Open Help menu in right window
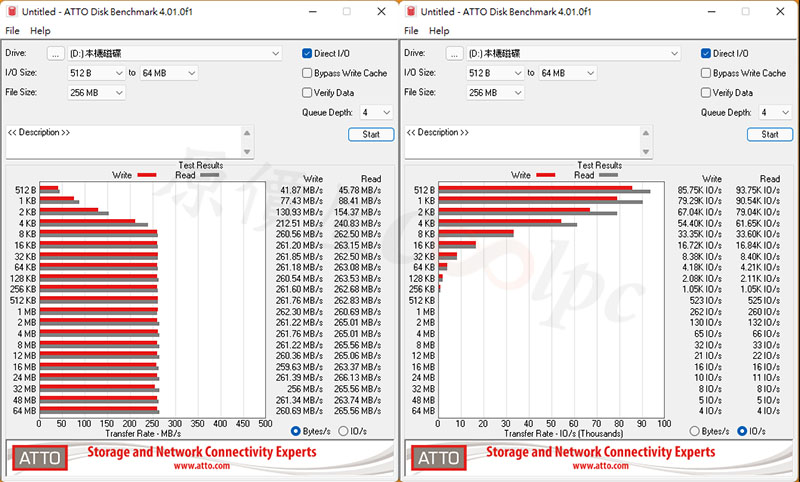Image resolution: width=800 pixels, height=482 pixels. point(439,31)
